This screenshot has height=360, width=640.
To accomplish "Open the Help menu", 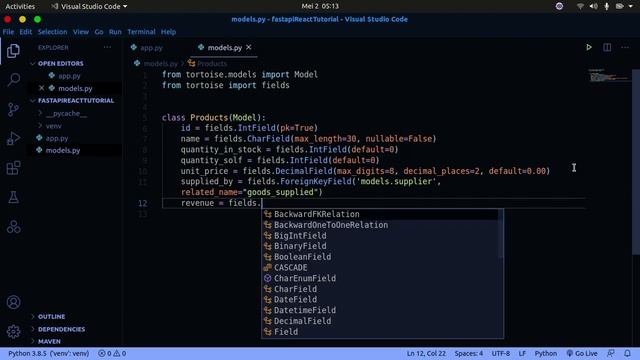I will pos(168,32).
